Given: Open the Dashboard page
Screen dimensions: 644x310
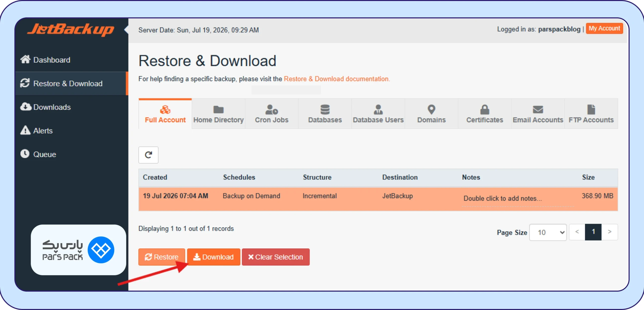Looking at the screenshot, I should pyautogui.click(x=71, y=60).
